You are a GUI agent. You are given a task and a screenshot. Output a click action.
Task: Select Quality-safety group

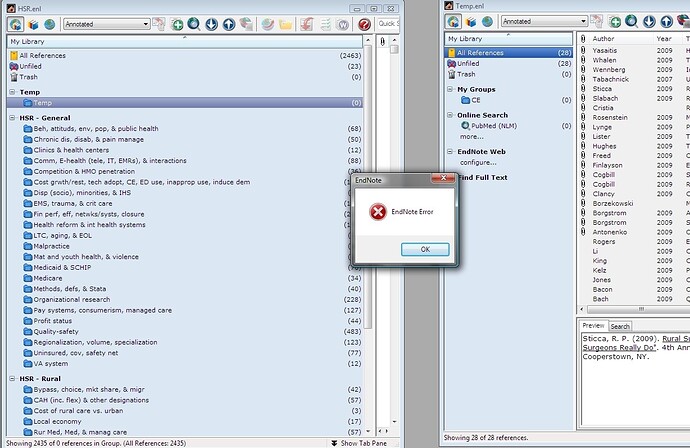pyautogui.click(x=185, y=331)
